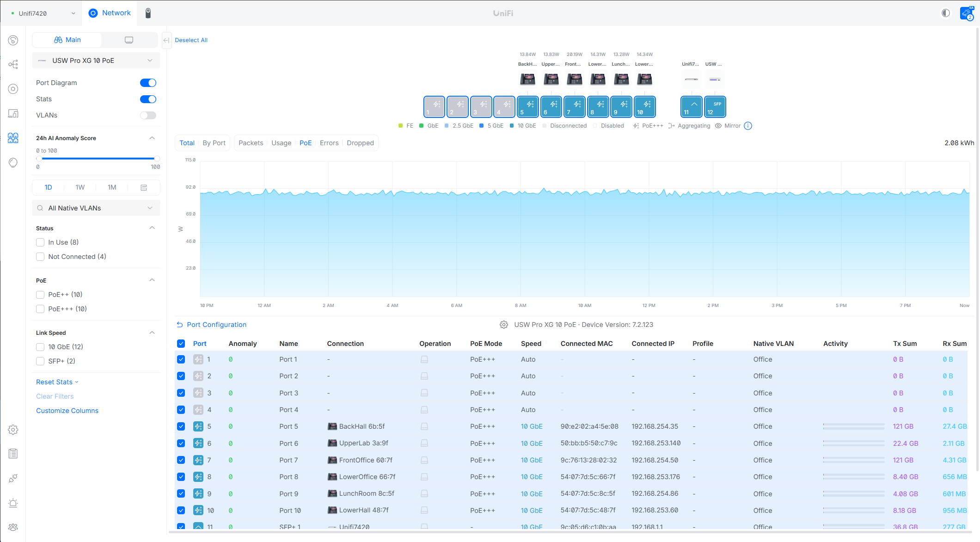This screenshot has width=980, height=542.
Task: Open USW Pro XG 10 PoE dropdown
Action: pos(96,61)
